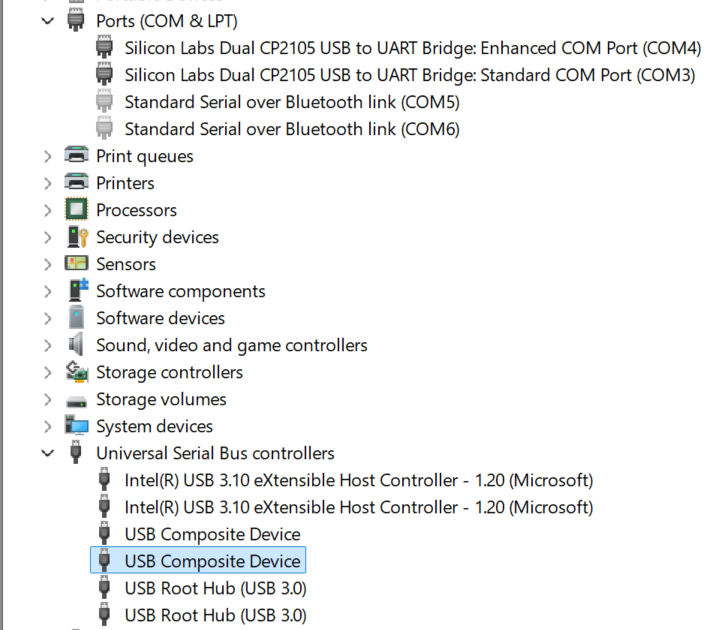This screenshot has width=720, height=630.
Task: Expand the Printers category
Action: tap(48, 183)
